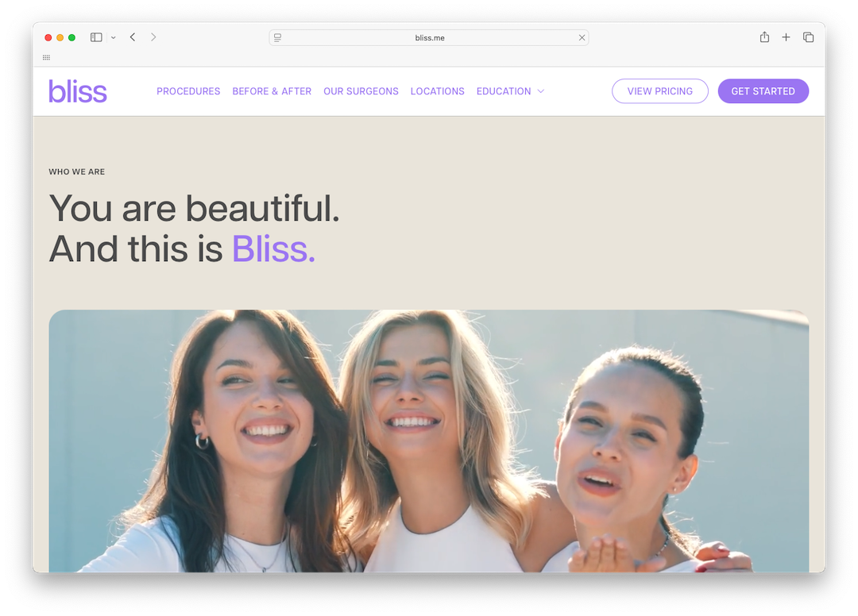858x616 pixels.
Task: Click the 'You are beautiful.' headline
Action: (195, 209)
